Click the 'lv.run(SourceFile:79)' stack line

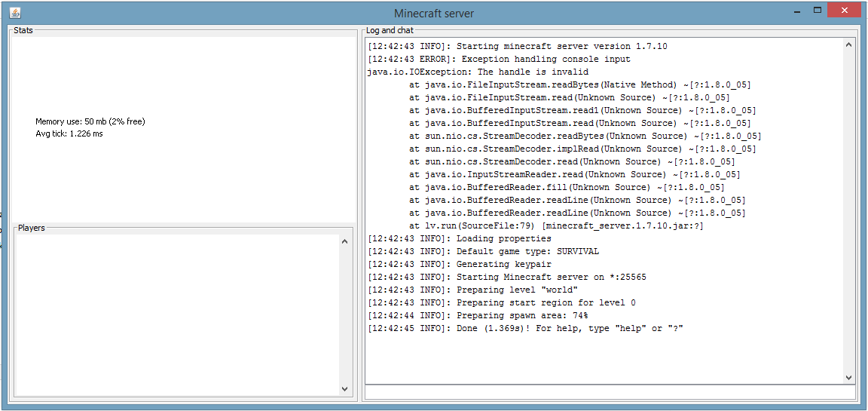pyautogui.click(x=556, y=226)
